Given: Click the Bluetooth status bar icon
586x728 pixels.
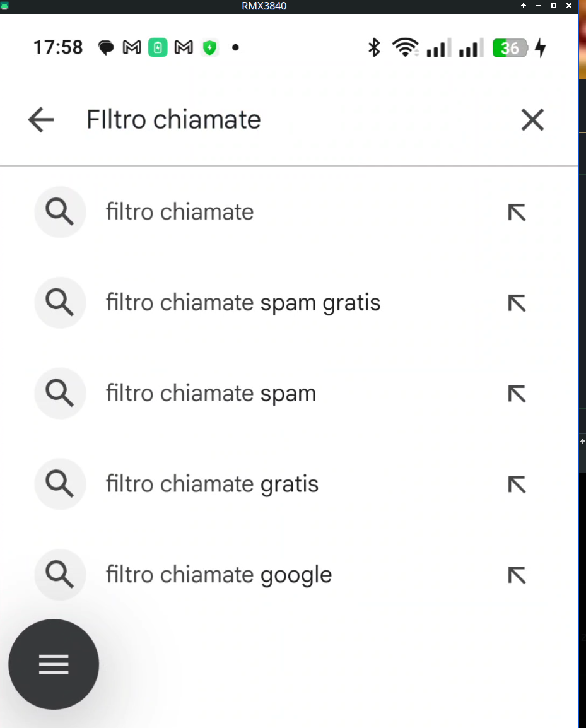Looking at the screenshot, I should (x=374, y=47).
